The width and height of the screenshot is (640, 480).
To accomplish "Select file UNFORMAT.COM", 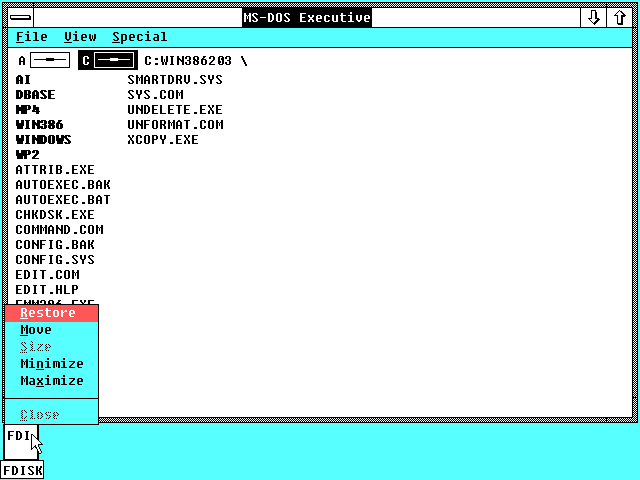I will click(x=175, y=125).
